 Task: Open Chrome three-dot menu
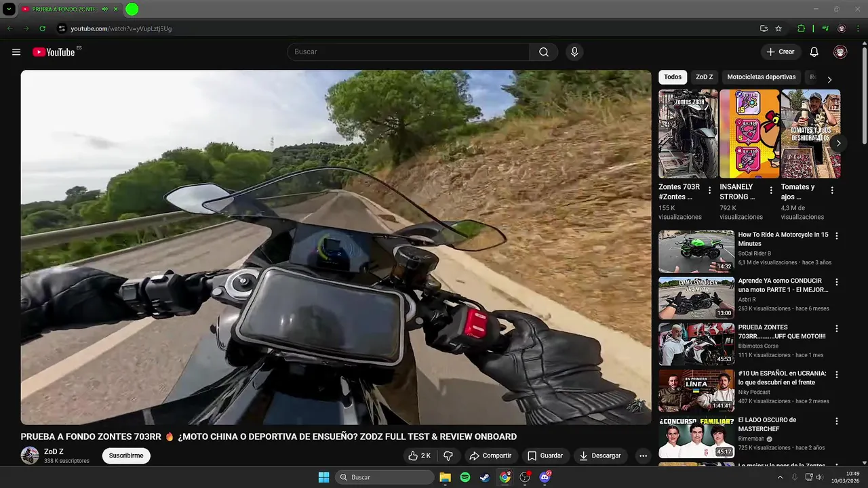click(859, 28)
